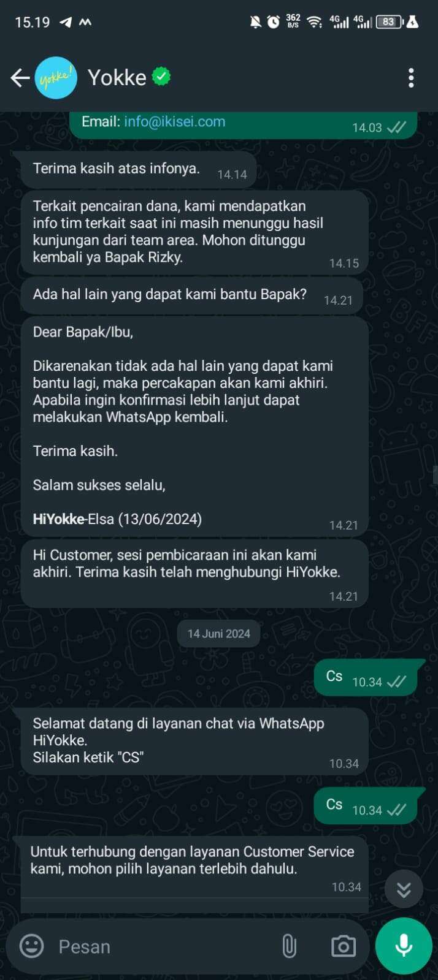This screenshot has height=980, width=438.
Task: Open the three-dot more options menu
Action: tap(411, 78)
